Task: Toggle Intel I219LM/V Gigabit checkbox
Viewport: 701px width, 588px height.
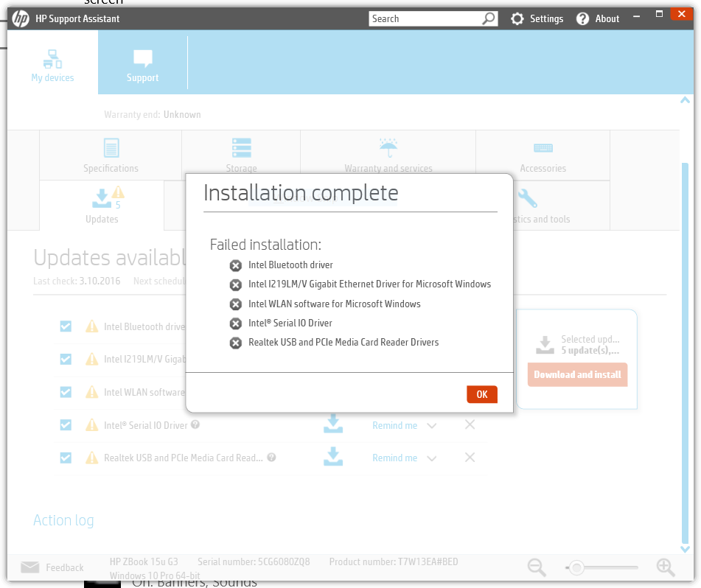Action: (66, 359)
